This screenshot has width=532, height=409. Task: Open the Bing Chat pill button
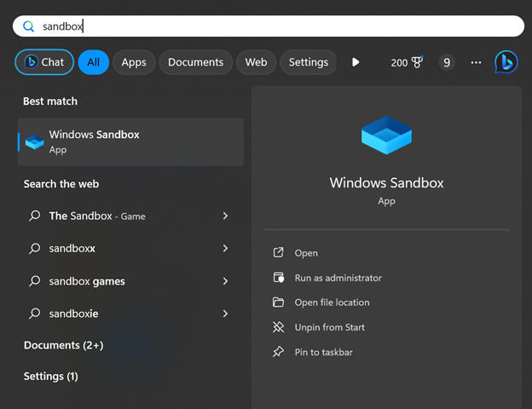[44, 62]
